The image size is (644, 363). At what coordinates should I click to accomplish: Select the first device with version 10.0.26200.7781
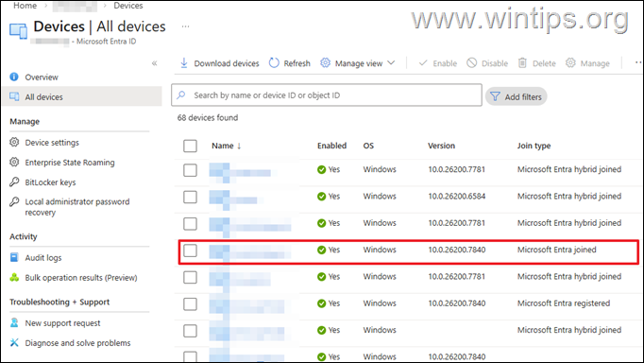click(190, 170)
